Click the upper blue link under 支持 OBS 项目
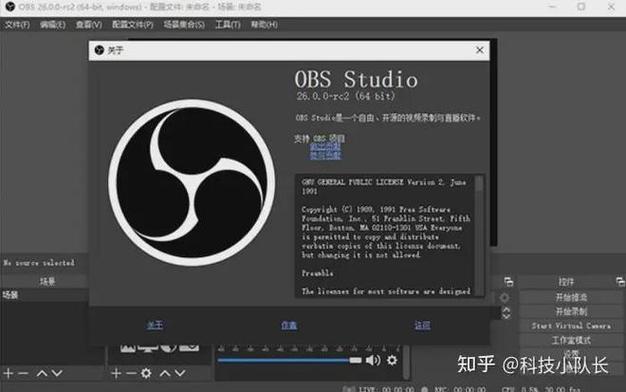The image size is (626, 392). tap(325, 147)
